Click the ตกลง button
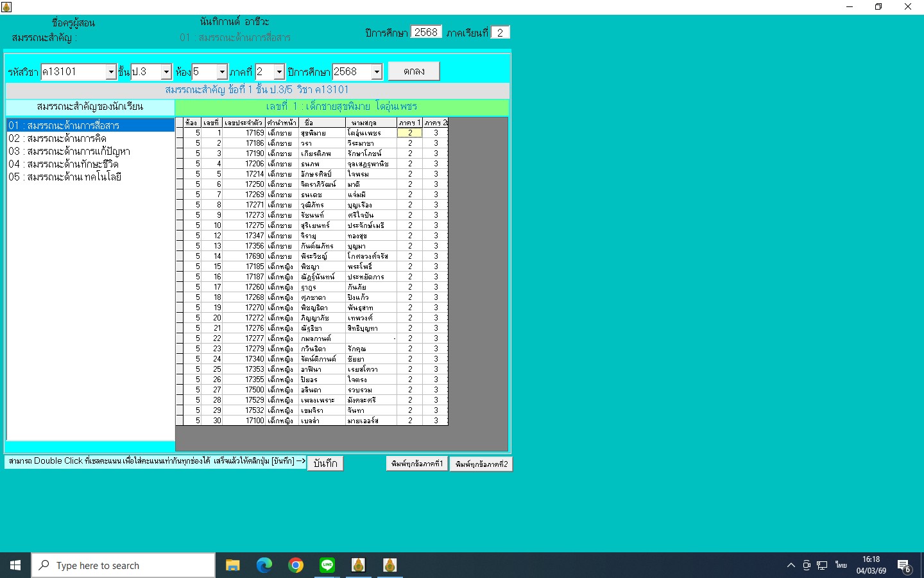This screenshot has height=578, width=924. click(x=414, y=71)
